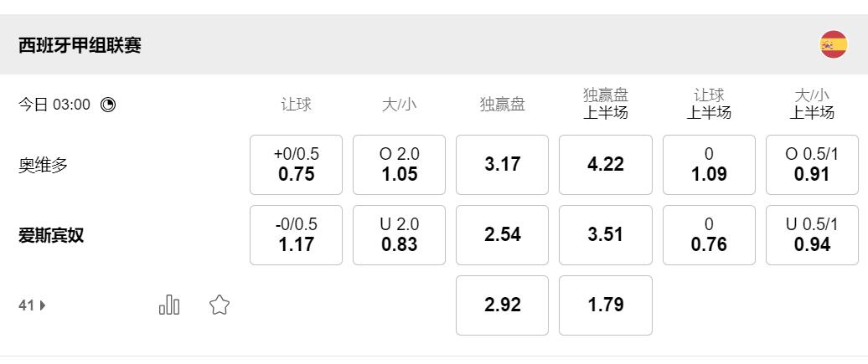Pick Over 2.0 at odds 1.05
The width and height of the screenshot is (868, 364).
point(399,165)
